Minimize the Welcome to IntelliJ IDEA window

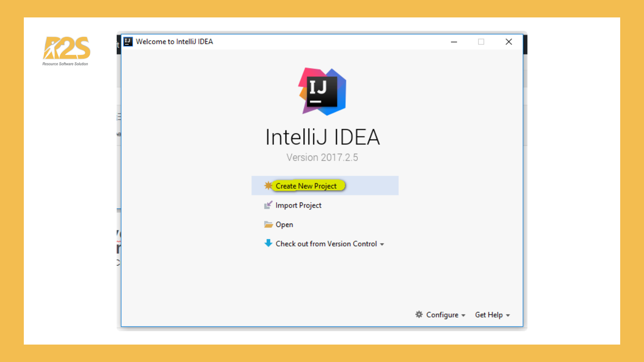tap(454, 42)
